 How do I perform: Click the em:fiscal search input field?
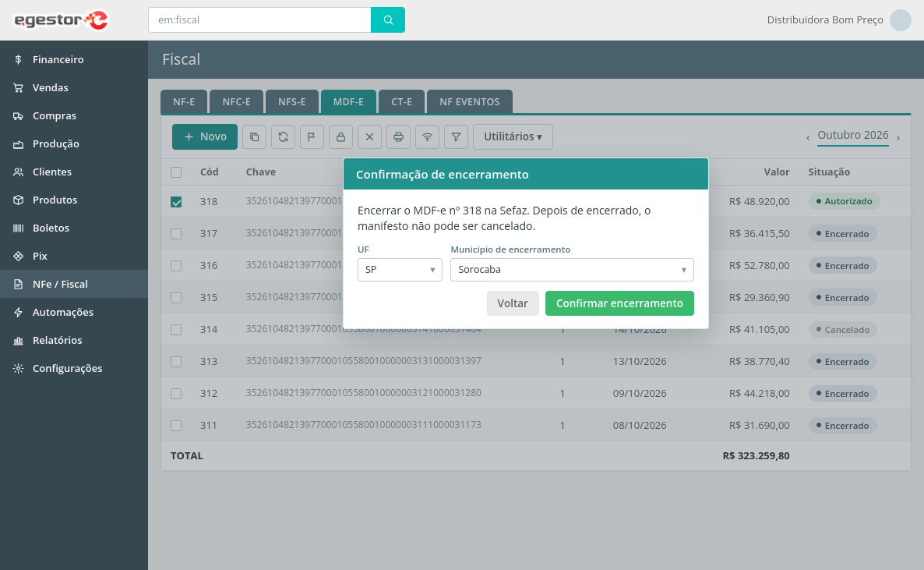pos(260,20)
